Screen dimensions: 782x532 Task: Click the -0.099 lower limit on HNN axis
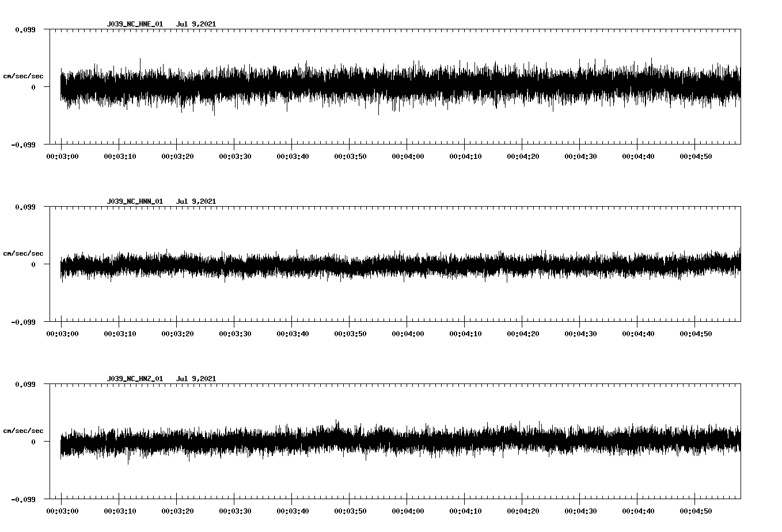(23, 322)
